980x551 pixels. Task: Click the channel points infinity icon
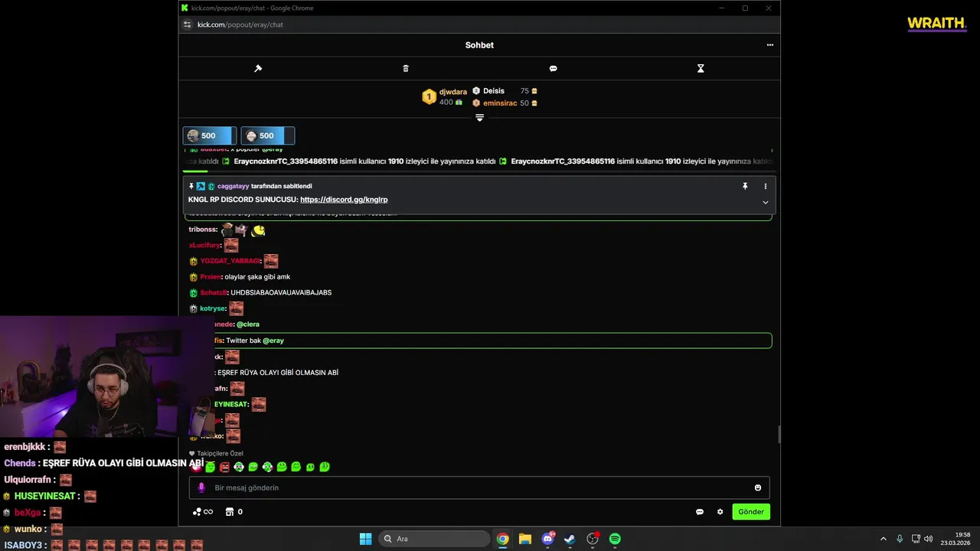pyautogui.click(x=203, y=512)
